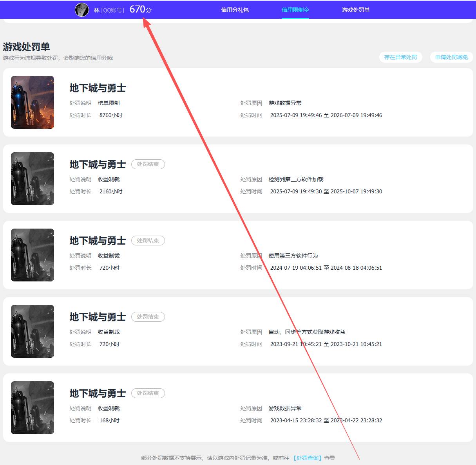This screenshot has width=476, height=465.
Task: Click 处罚结束 badge on the 2023-09-21 penalty
Action: click(x=148, y=317)
